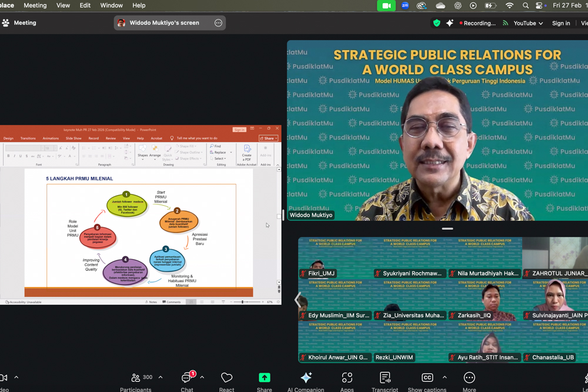Open the Window menu in menu bar
This screenshot has width=588, height=392.
(112, 5)
